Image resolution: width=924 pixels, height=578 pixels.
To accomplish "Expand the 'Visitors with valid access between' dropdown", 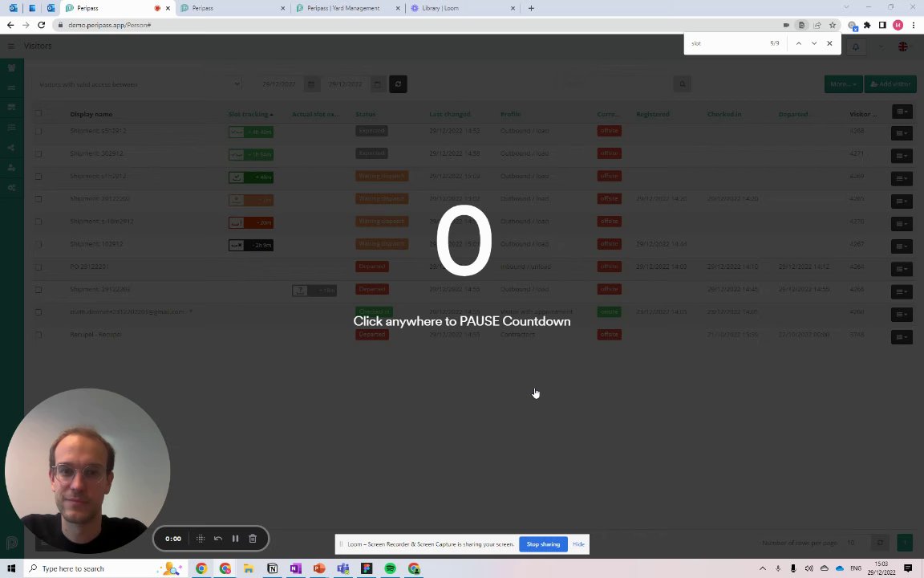I will [x=138, y=84].
